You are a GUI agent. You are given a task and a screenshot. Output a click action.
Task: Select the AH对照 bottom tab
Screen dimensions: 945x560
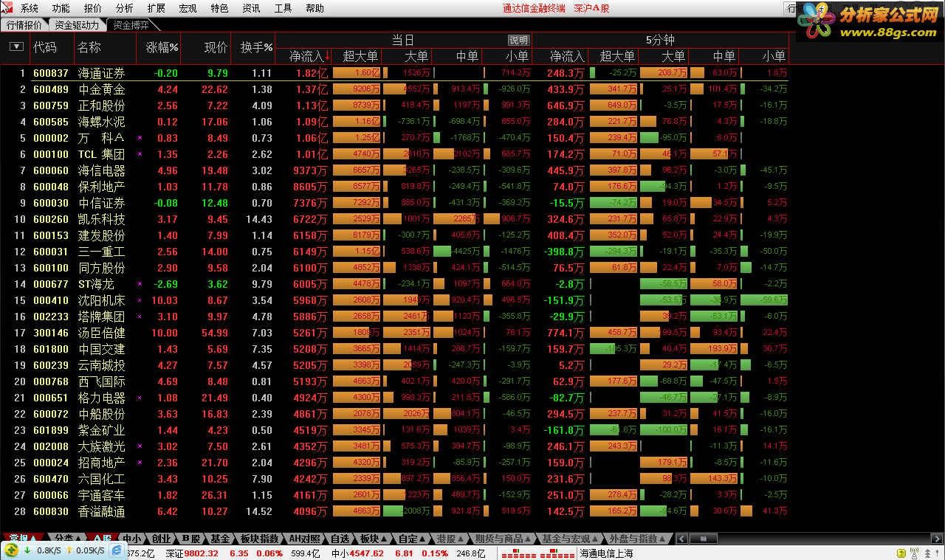(305, 539)
